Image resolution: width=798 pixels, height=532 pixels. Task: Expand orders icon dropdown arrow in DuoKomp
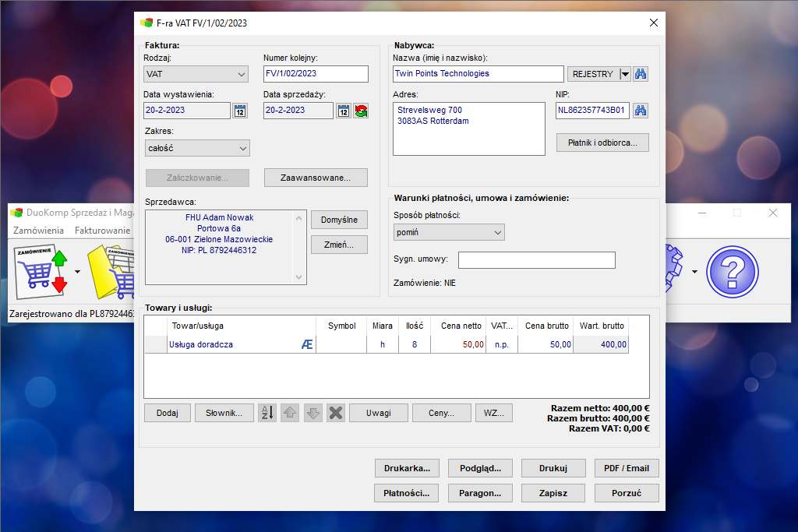point(77,272)
